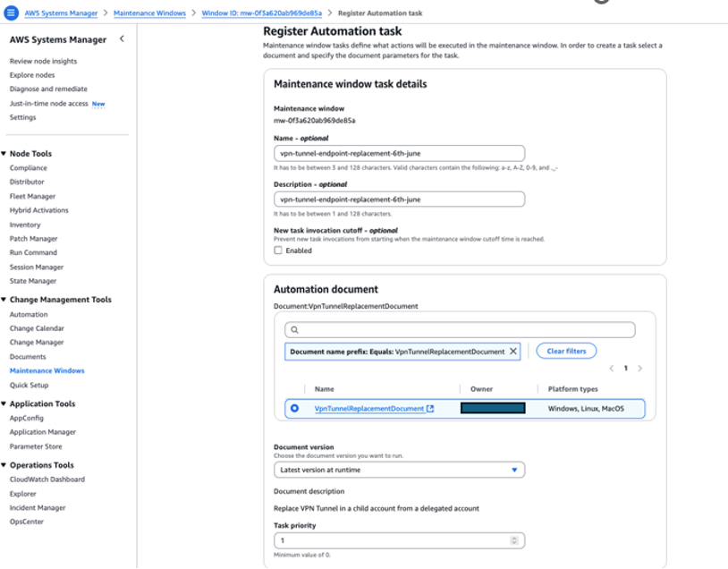The image size is (728, 569).
Task: Increase Task priority using the stepper arrow
Action: coord(515,537)
